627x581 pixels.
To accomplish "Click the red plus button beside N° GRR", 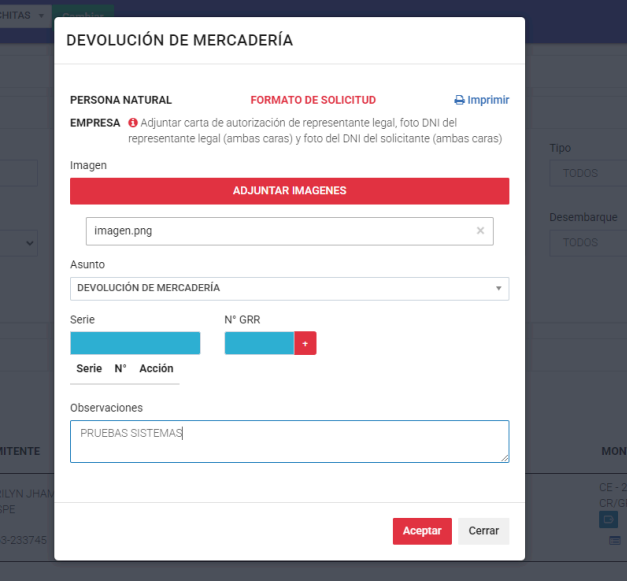I will [x=305, y=343].
